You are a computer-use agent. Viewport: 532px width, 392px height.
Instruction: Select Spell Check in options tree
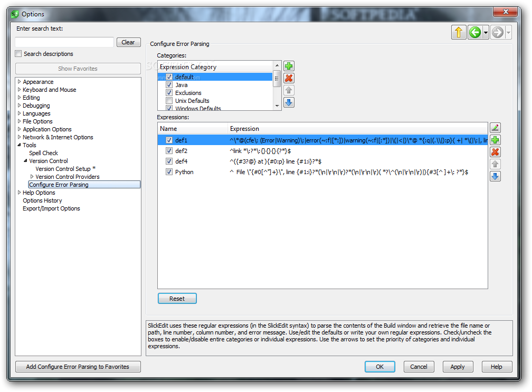[43, 153]
